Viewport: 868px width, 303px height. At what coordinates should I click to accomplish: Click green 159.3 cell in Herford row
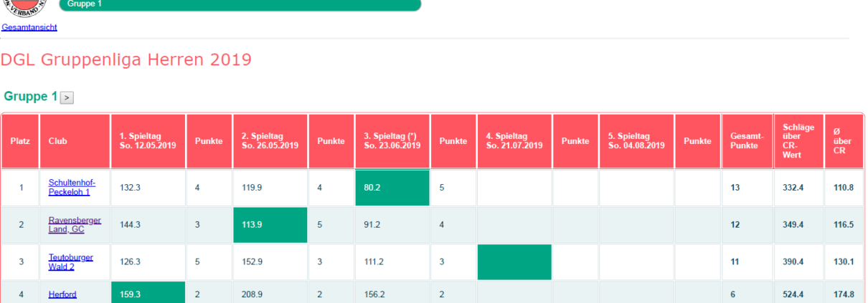[x=148, y=292]
